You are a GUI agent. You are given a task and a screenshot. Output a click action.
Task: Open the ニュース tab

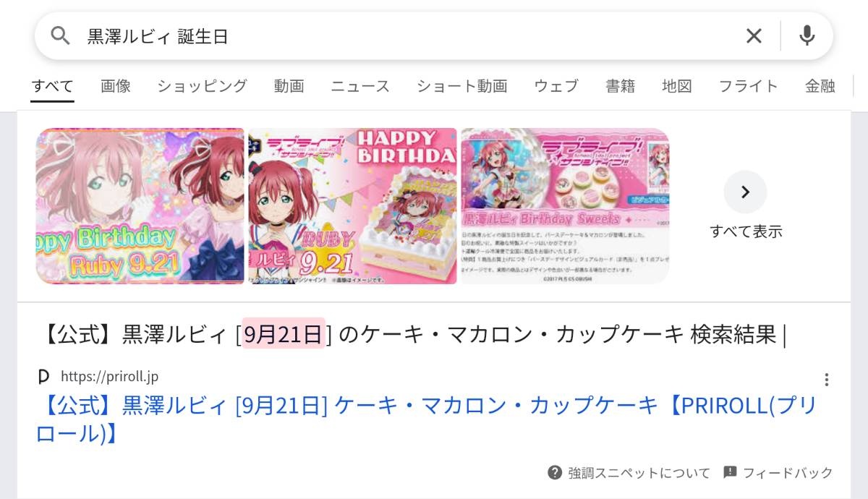pos(360,86)
